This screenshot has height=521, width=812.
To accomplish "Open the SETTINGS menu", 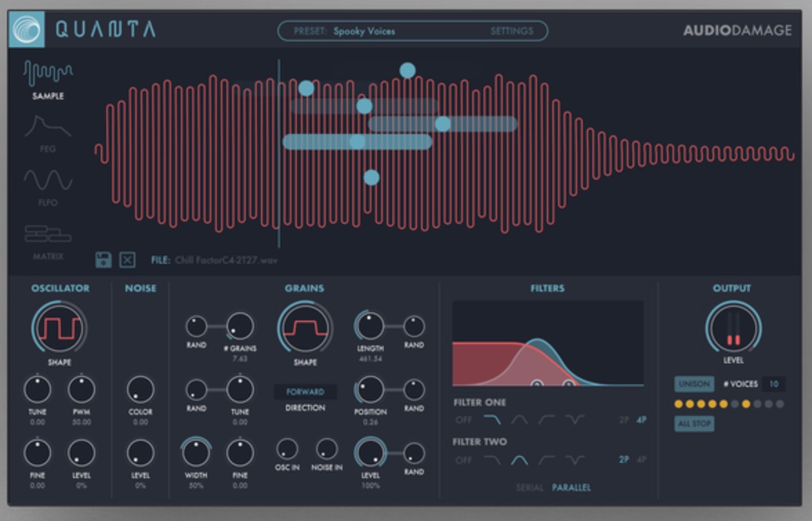I will click(x=512, y=31).
